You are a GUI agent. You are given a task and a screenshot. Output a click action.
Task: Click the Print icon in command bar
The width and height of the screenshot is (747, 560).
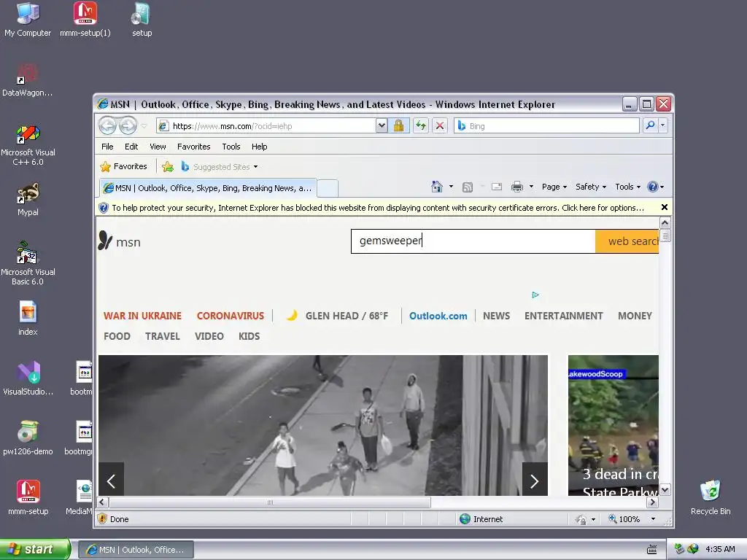[517, 187]
